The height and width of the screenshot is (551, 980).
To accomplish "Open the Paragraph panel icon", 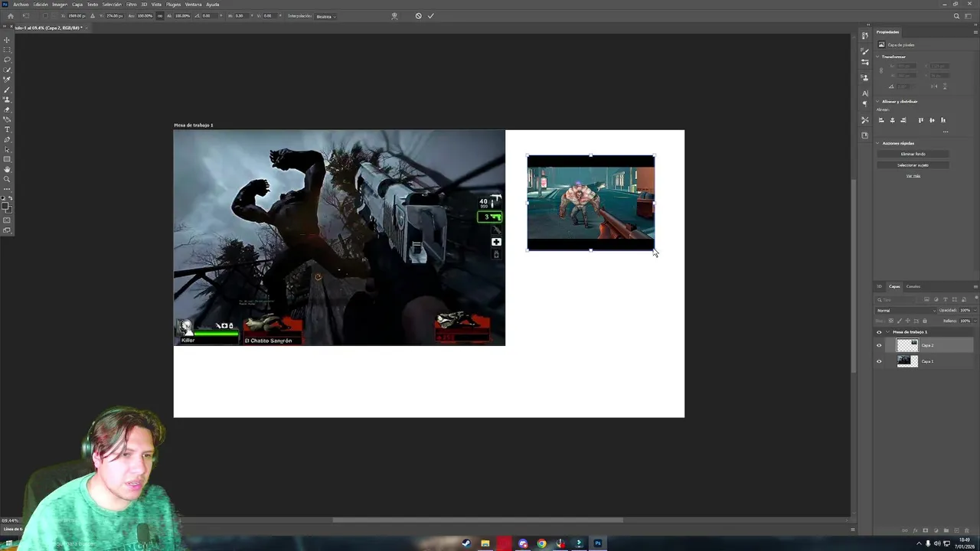I will click(x=865, y=103).
